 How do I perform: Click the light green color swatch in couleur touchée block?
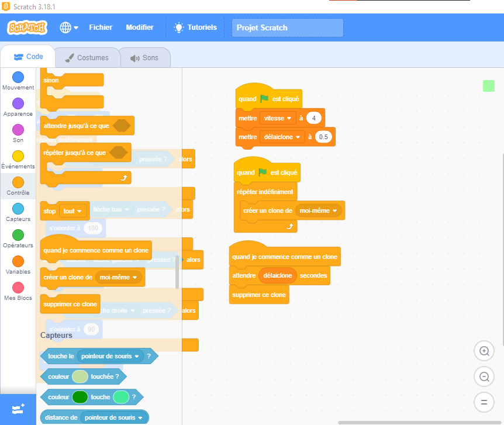tap(80, 377)
